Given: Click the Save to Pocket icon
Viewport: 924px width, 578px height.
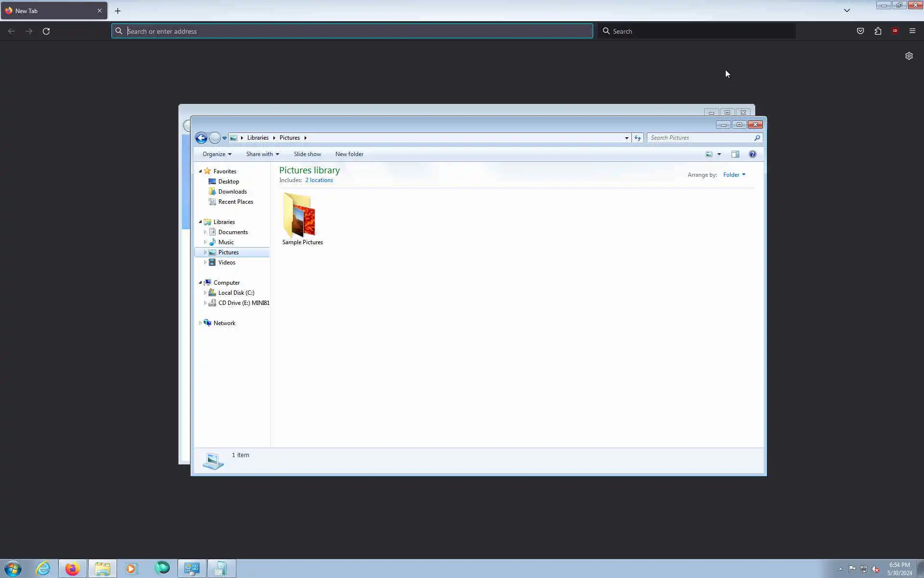Looking at the screenshot, I should point(860,31).
